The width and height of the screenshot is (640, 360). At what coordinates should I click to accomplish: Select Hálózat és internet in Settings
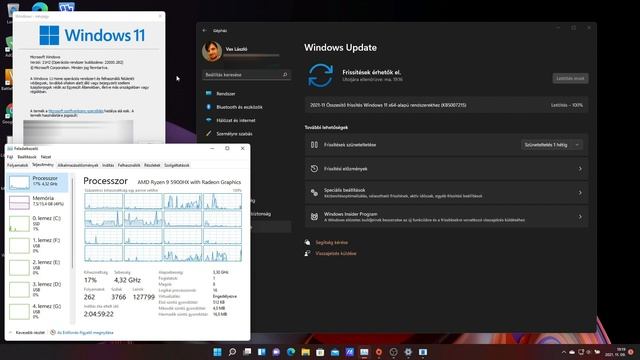(x=247, y=120)
